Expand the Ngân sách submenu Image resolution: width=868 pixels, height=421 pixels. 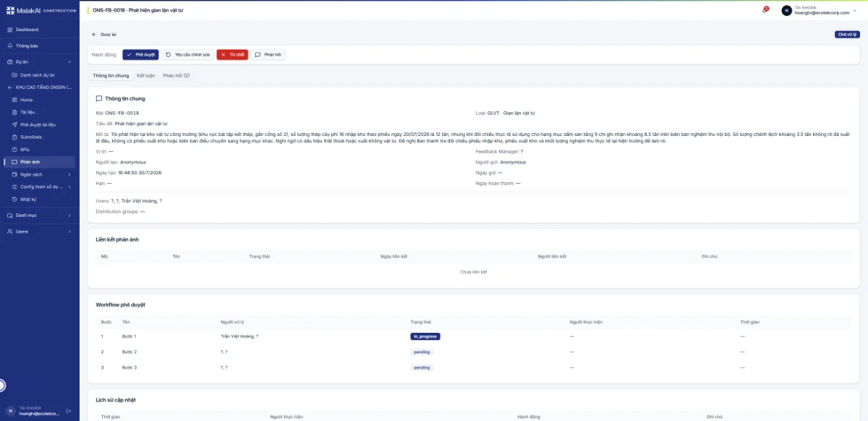[69, 174]
